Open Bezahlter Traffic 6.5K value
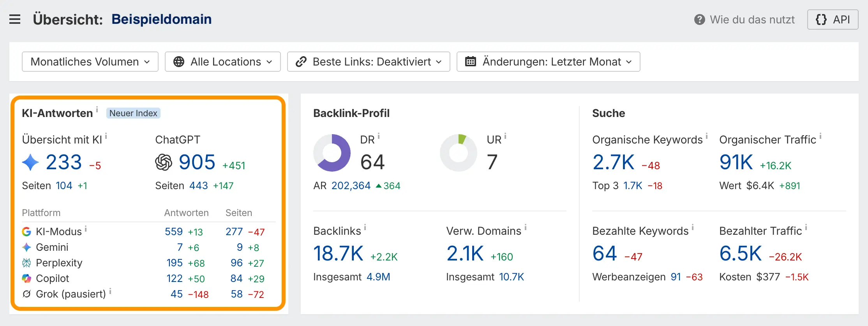Viewport: 868px width, 326px height. (741, 253)
